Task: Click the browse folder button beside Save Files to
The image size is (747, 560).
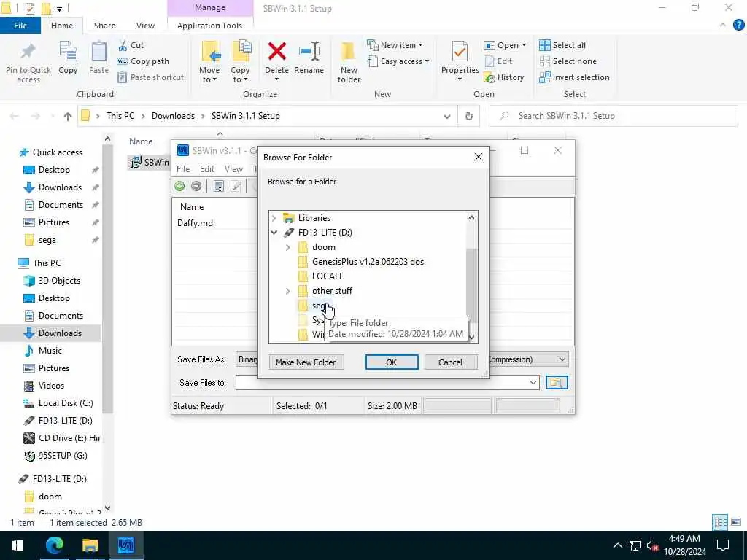Action: coord(557,382)
